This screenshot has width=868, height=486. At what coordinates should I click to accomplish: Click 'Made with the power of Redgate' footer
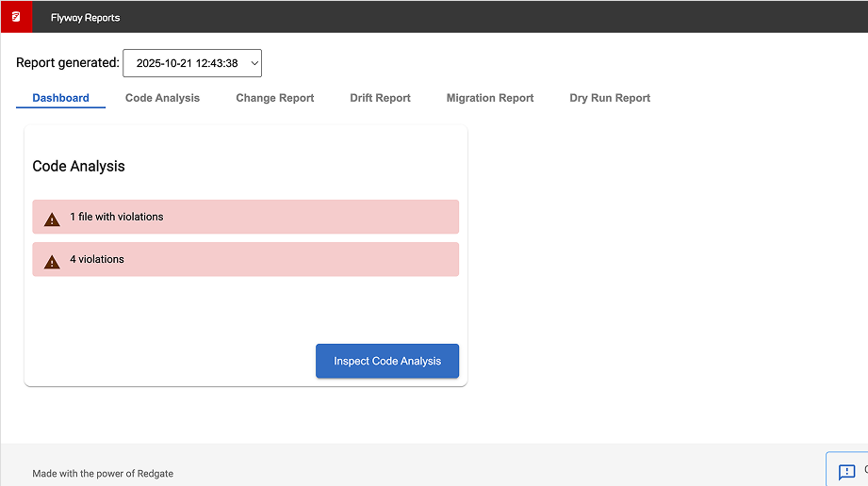click(x=103, y=473)
